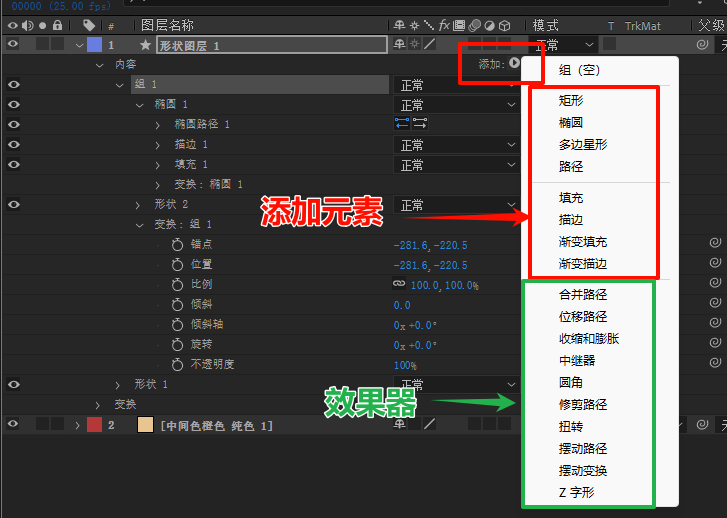Toggle the solo box for 形状图层 1

pyautogui.click(x=43, y=45)
